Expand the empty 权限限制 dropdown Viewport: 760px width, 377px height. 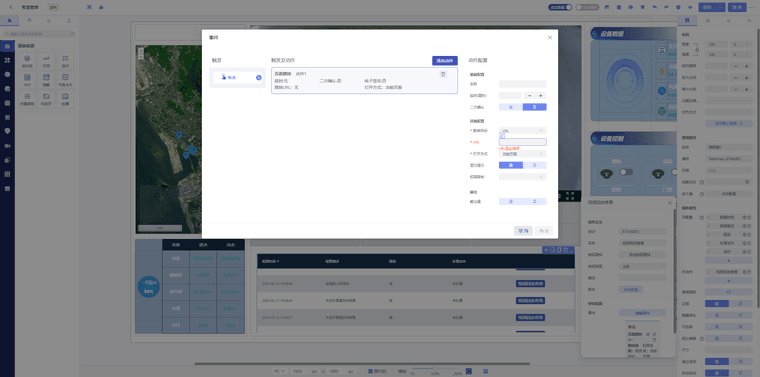pos(522,177)
